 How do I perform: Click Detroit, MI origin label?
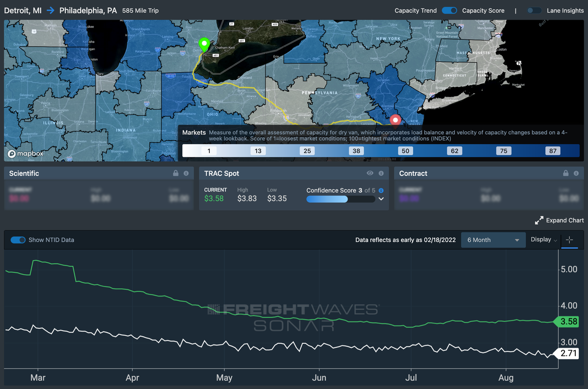point(24,10)
